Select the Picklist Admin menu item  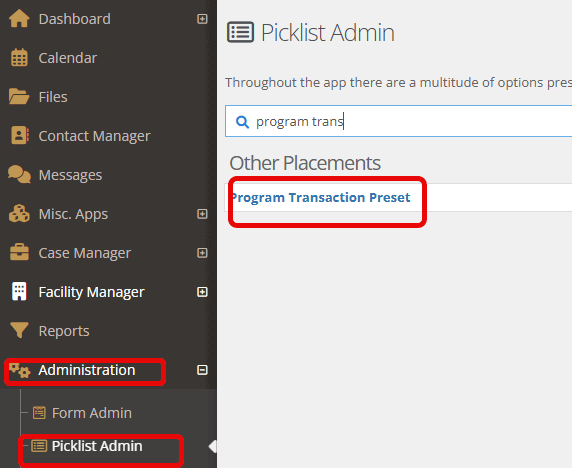(x=87, y=446)
